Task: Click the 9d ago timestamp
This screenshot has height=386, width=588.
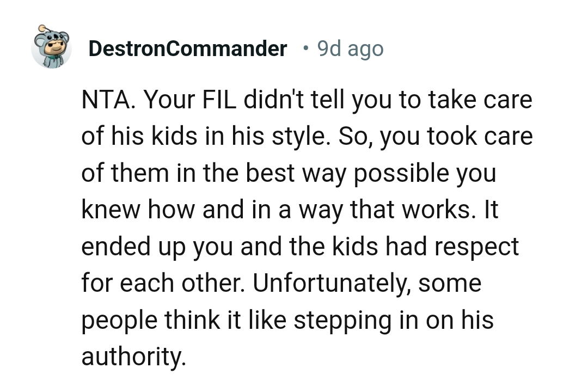Action: pos(350,49)
